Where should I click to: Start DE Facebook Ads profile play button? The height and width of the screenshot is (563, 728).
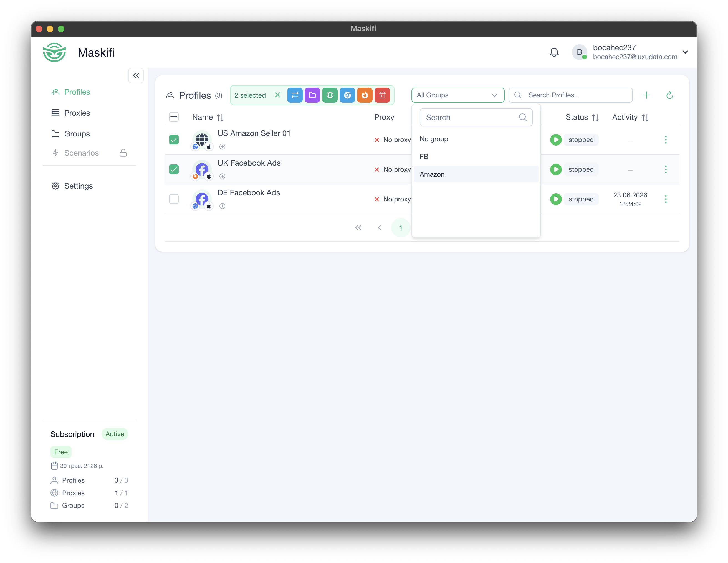[556, 199]
